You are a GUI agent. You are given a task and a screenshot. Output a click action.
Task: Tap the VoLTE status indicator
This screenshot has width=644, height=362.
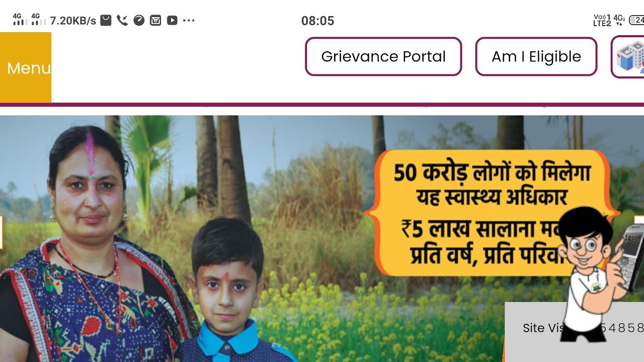[602, 20]
